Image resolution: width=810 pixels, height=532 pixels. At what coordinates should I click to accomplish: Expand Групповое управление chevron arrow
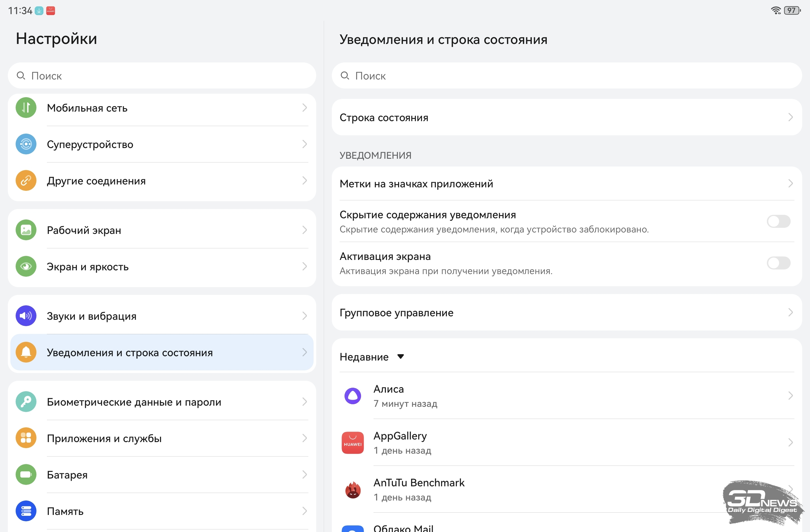point(790,312)
